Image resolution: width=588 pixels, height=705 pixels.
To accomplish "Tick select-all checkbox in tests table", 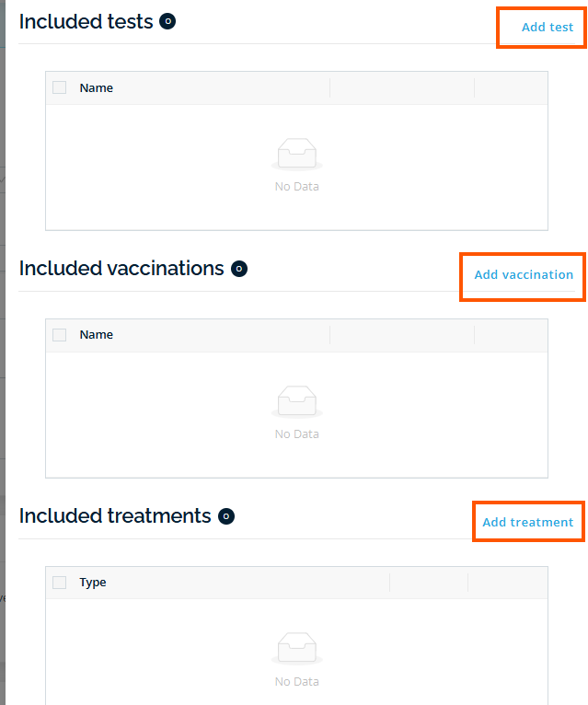I will [60, 87].
